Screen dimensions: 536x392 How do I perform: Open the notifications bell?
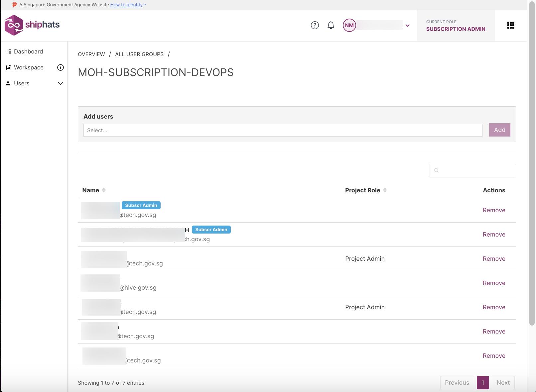click(x=331, y=25)
